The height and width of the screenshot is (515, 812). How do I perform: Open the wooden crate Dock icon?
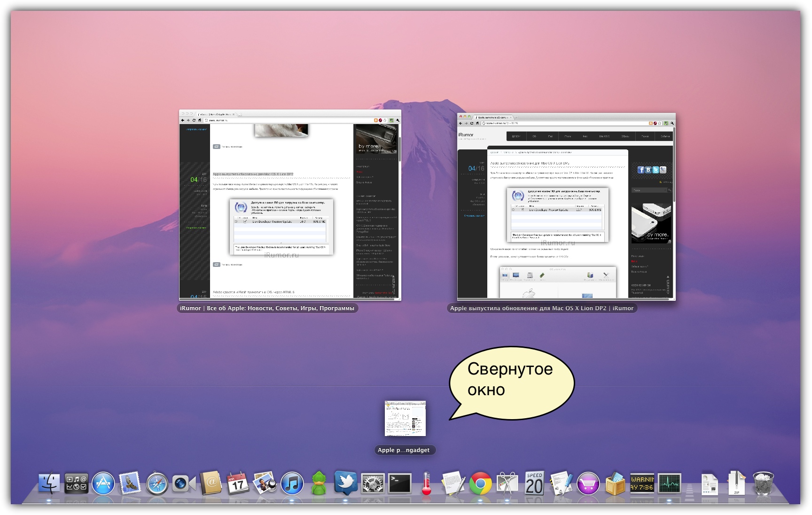(615, 484)
